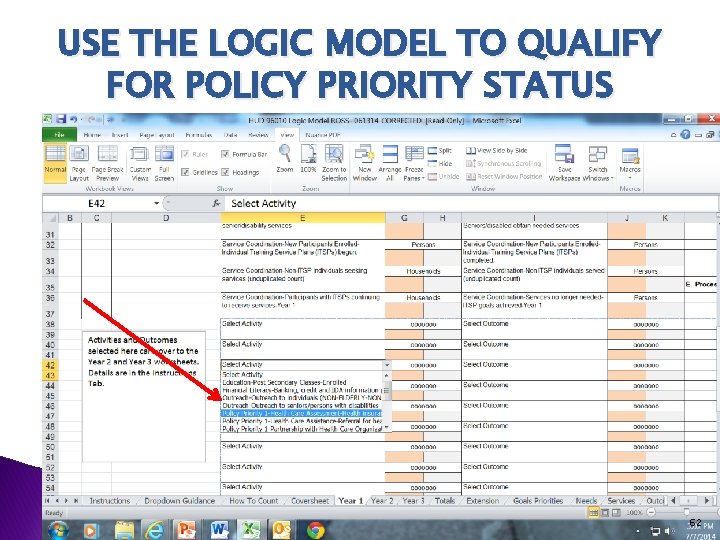Open the Insert ribbon tab

(x=120, y=135)
